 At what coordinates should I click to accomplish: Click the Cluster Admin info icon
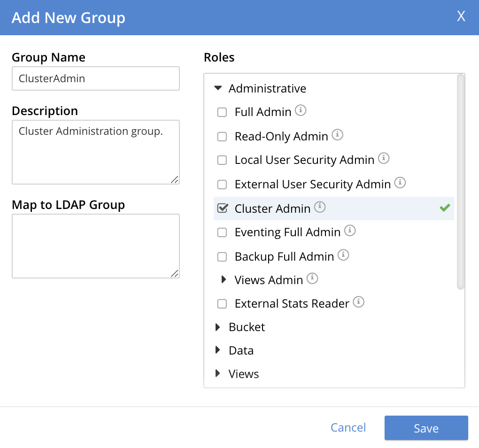pyautogui.click(x=320, y=207)
